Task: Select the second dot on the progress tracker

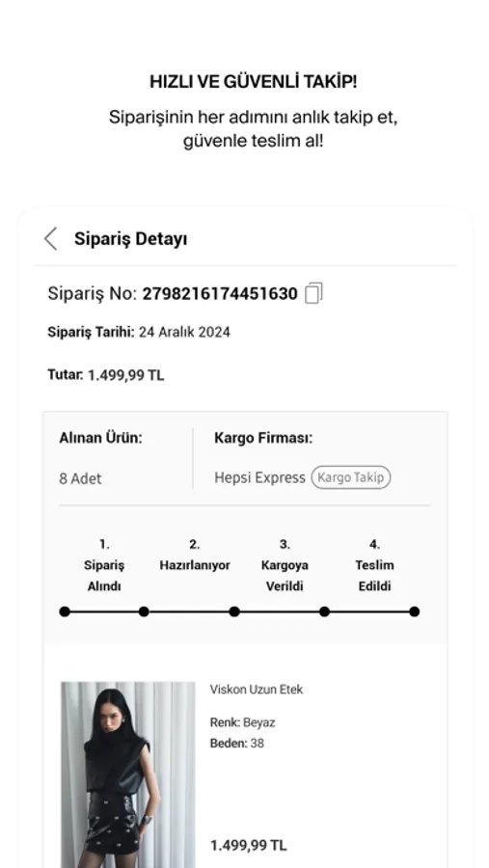Action: (144, 611)
